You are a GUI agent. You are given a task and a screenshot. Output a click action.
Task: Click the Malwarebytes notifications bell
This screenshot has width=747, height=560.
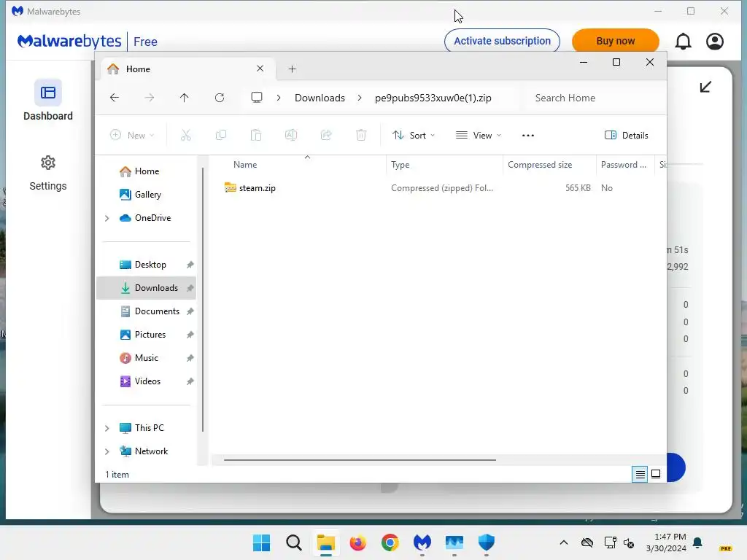click(683, 42)
